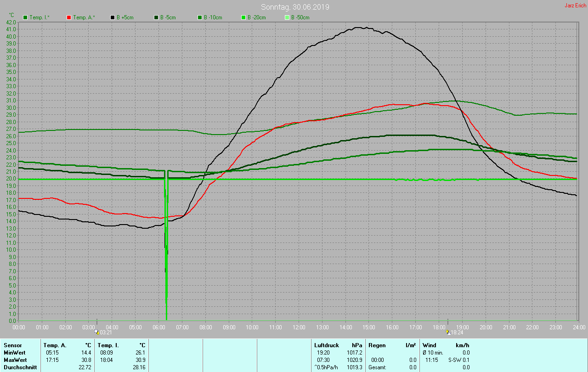Click the B -20cm legend color square

pos(243,17)
